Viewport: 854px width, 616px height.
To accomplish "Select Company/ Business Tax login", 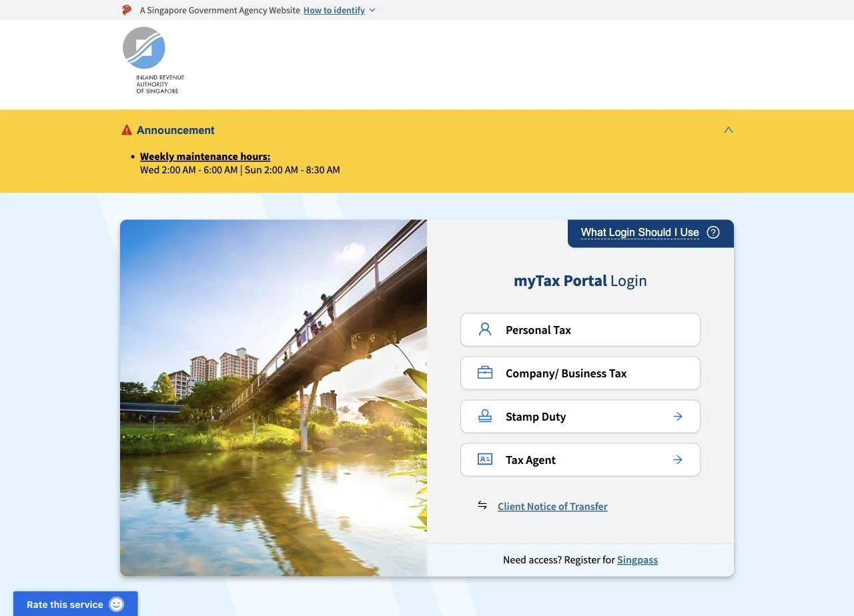I will 580,373.
